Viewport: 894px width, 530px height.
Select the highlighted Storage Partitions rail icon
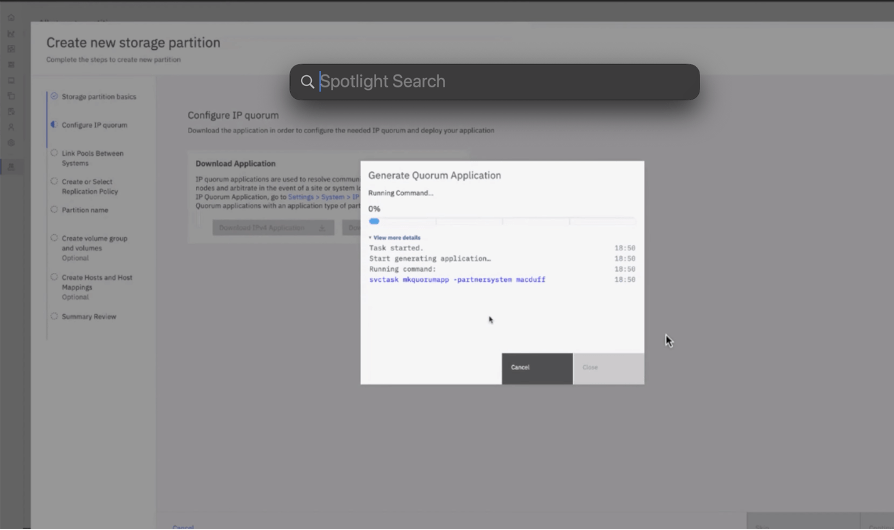11,167
